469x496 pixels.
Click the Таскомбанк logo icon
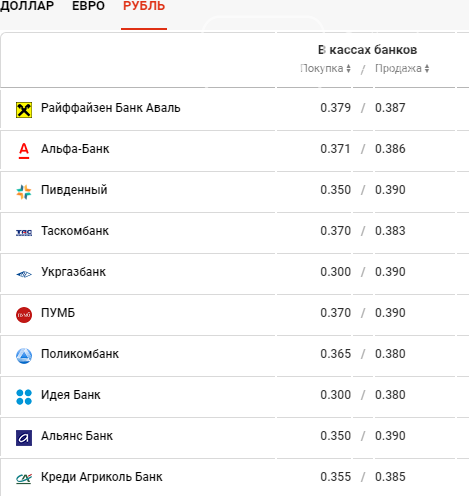(x=24, y=233)
